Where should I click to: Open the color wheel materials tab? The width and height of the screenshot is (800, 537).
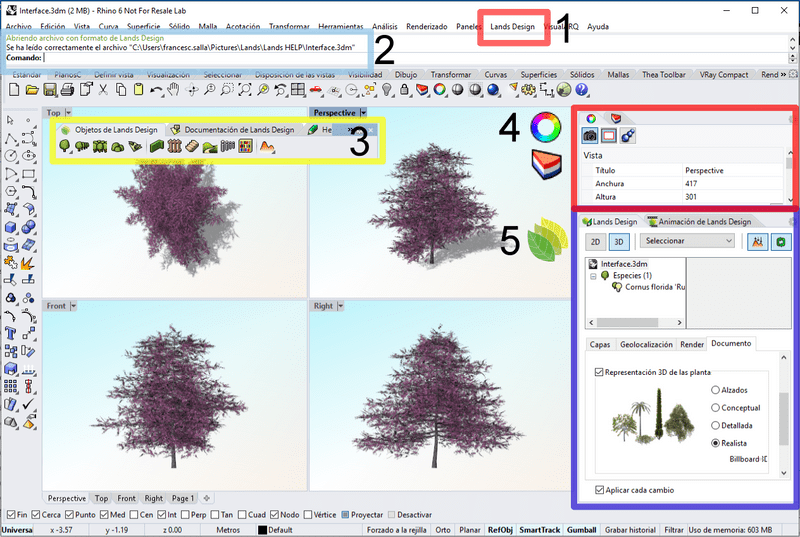coord(591,117)
